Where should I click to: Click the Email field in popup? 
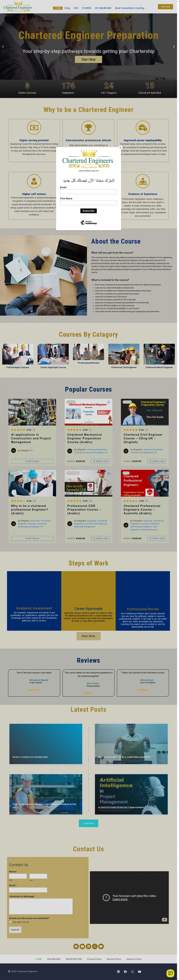point(89,192)
